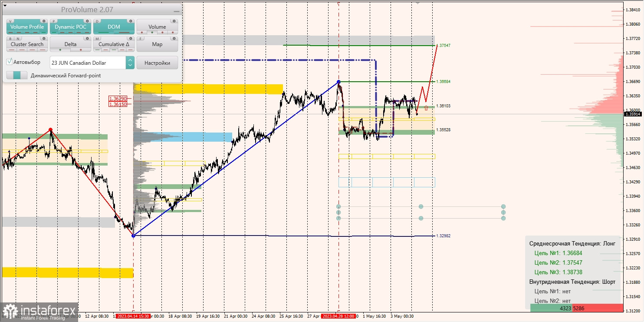Screen dimensions: 644x322
Task: Click the 1.36150 price label
Action: pyautogui.click(x=118, y=104)
